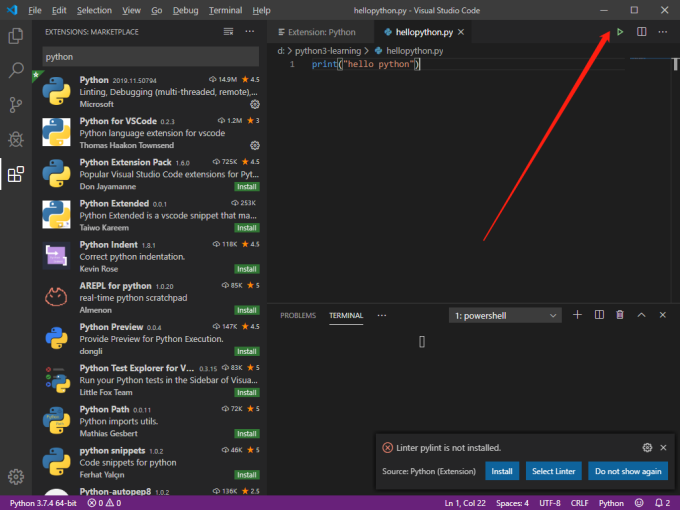The image size is (680, 510).
Task: Close the hellopython.py tab
Action: click(461, 32)
